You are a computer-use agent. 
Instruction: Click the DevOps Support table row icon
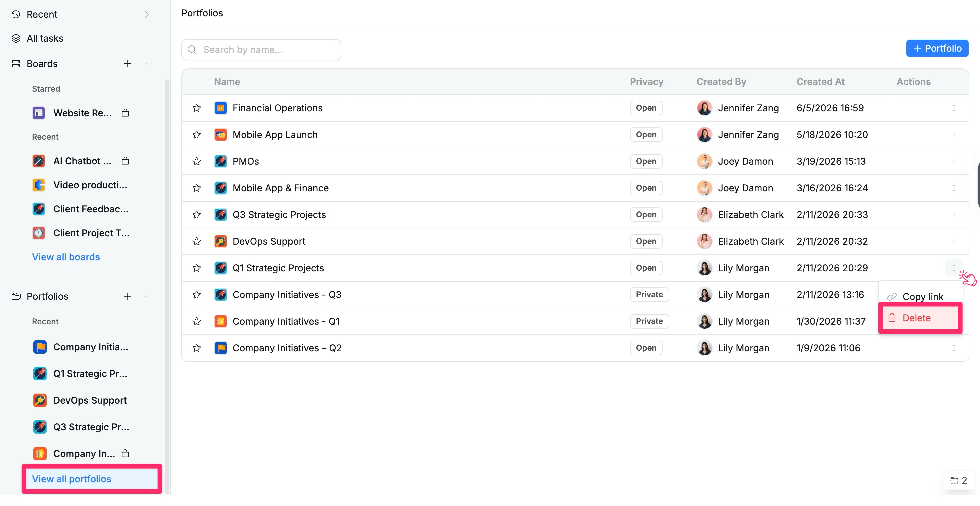pos(220,241)
